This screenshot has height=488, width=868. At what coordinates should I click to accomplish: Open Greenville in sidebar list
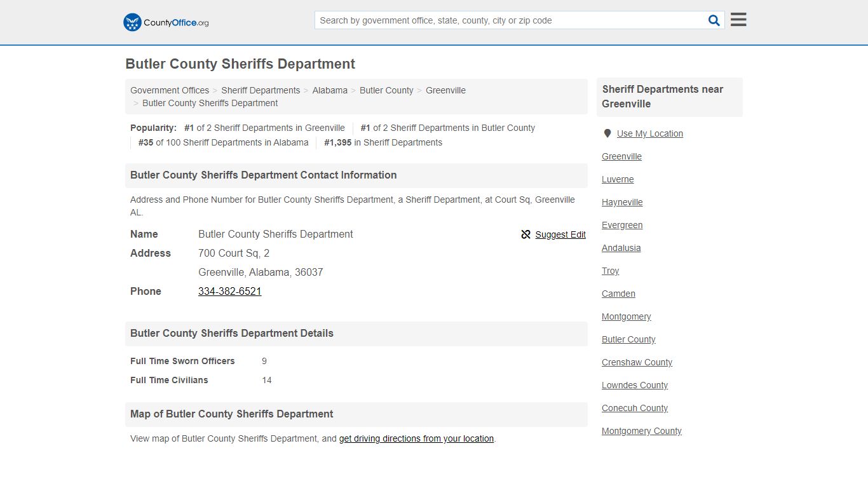621,156
